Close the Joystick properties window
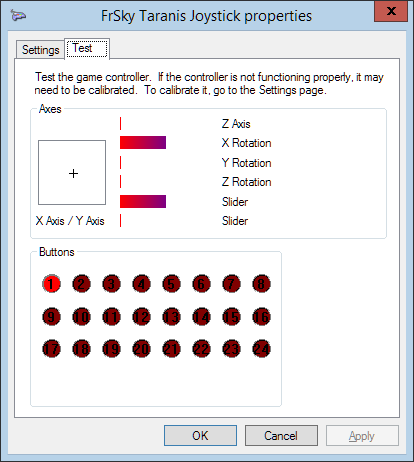The height and width of the screenshot is (462, 414). 391,11
